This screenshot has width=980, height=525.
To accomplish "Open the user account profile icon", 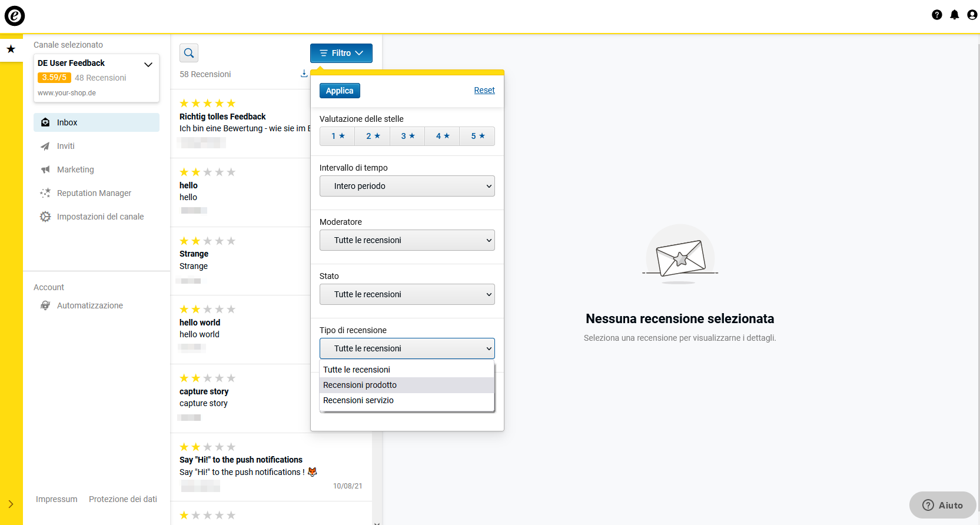I will tap(972, 15).
